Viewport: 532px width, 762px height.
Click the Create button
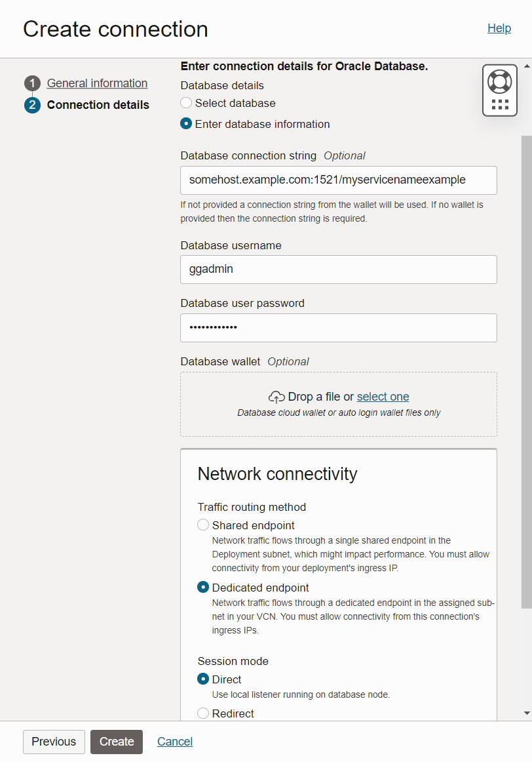pos(117,742)
